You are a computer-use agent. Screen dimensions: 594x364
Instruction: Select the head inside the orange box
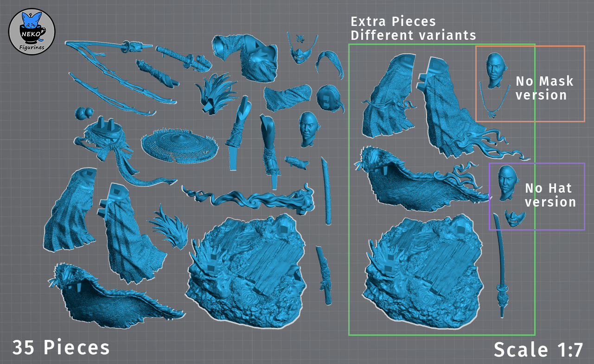[x=494, y=68]
